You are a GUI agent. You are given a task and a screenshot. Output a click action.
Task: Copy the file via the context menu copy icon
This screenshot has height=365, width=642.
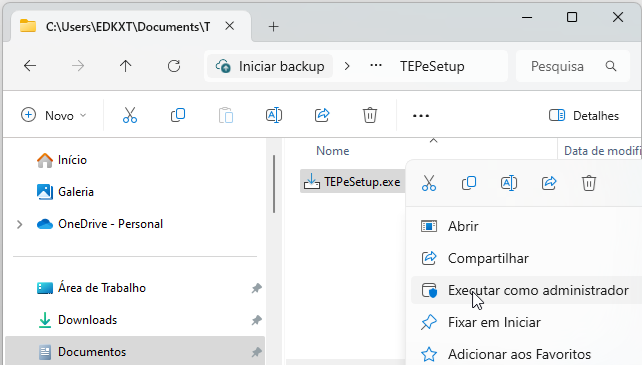pyautogui.click(x=469, y=183)
